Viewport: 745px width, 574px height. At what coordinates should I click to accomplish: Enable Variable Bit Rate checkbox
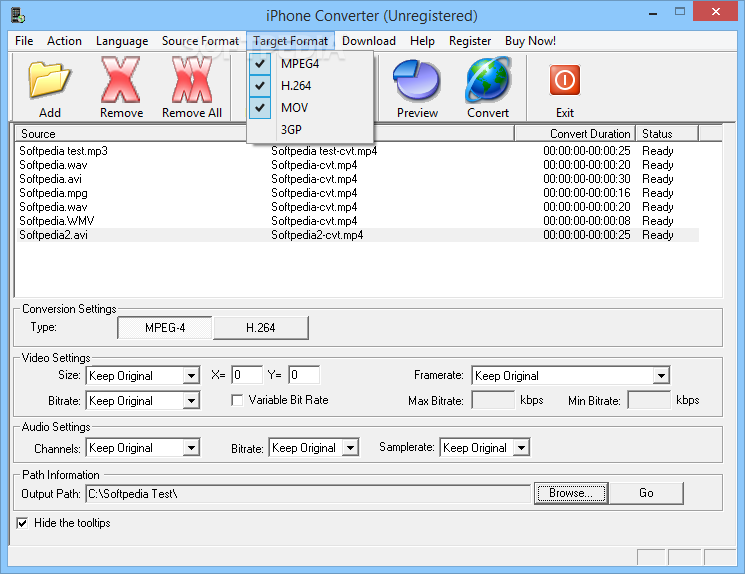[x=237, y=400]
